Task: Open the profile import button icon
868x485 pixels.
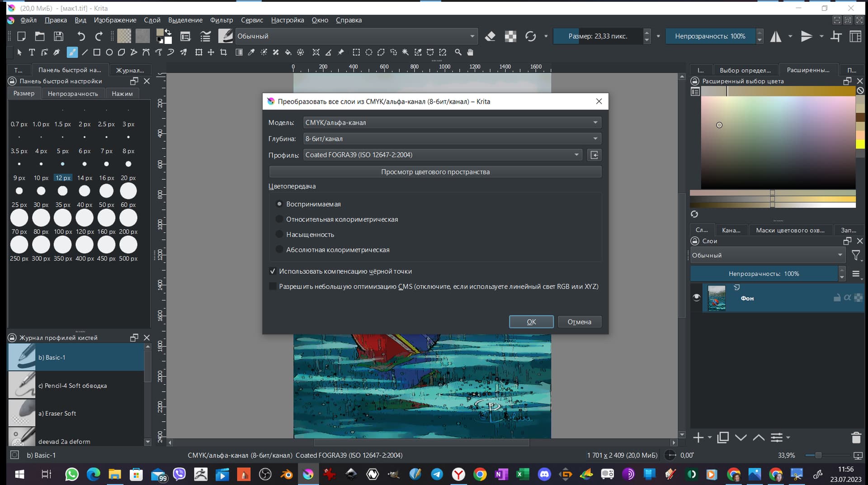Action: coord(594,155)
